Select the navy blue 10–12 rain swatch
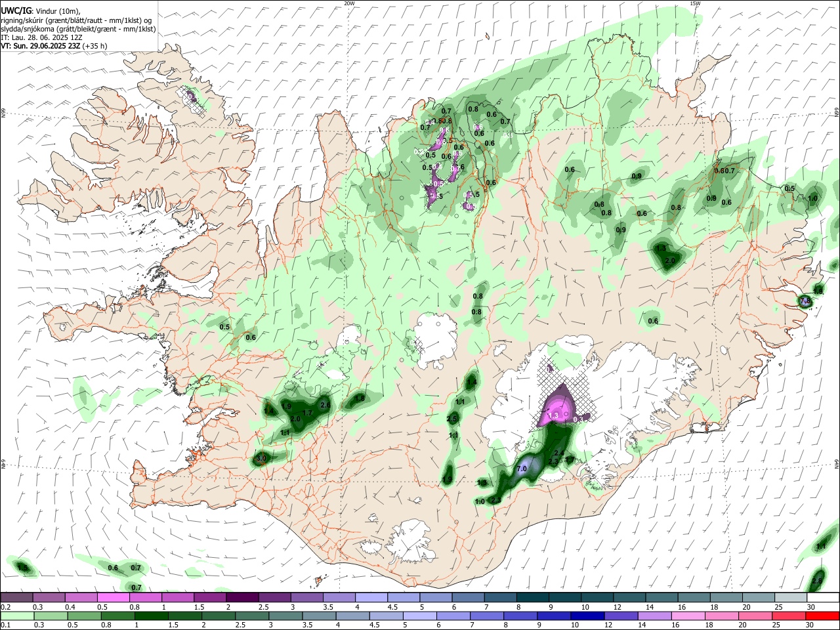 [587, 616]
